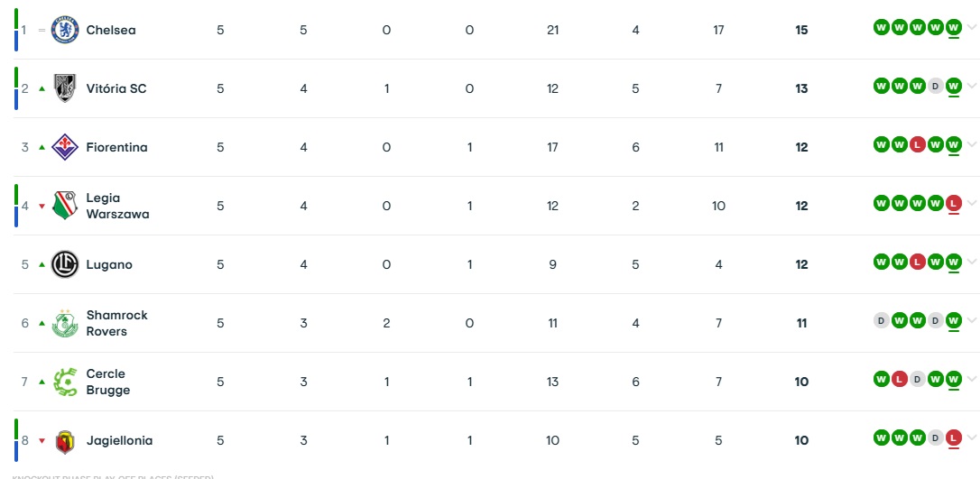This screenshot has width=980, height=479.
Task: Click the Fiorentina club crest
Action: coord(65,147)
